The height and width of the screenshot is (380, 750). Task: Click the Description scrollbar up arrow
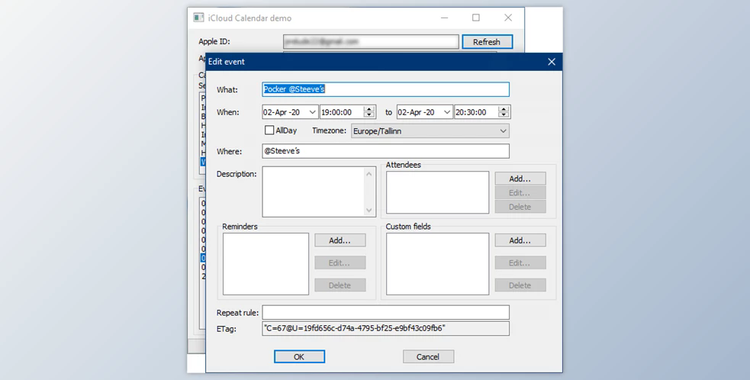click(x=369, y=174)
